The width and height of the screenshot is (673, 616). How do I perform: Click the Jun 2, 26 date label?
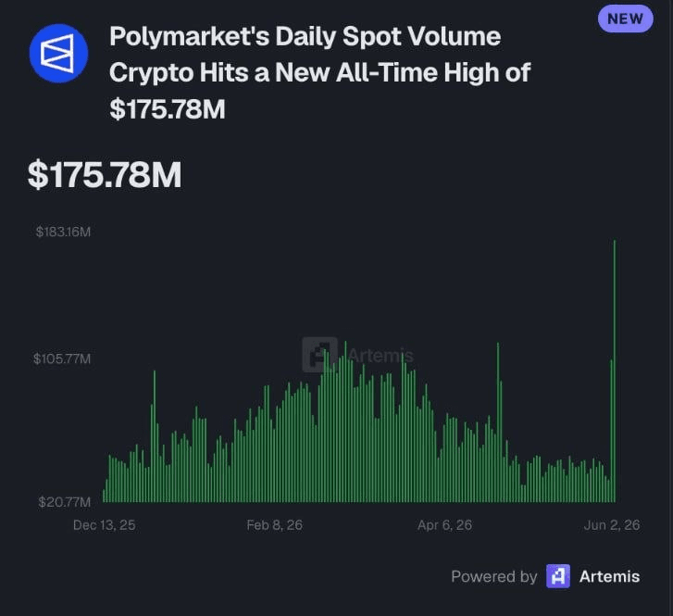point(612,525)
